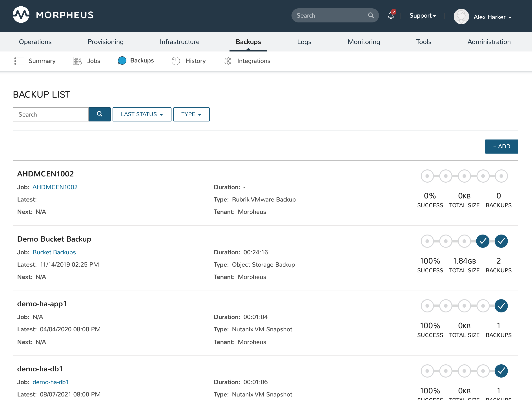Click the Jobs calendar icon
Screen dimensions: 532x400
click(x=77, y=61)
